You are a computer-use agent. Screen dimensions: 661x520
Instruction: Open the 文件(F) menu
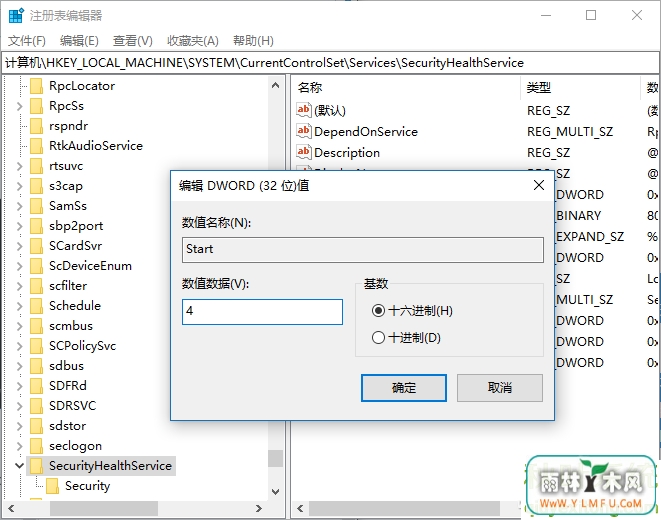click(27, 41)
